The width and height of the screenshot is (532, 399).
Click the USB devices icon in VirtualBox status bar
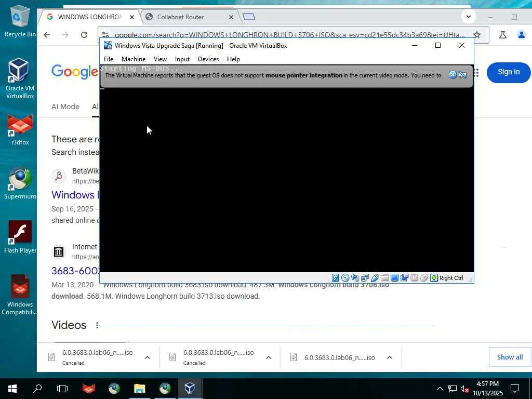pyautogui.click(x=375, y=278)
